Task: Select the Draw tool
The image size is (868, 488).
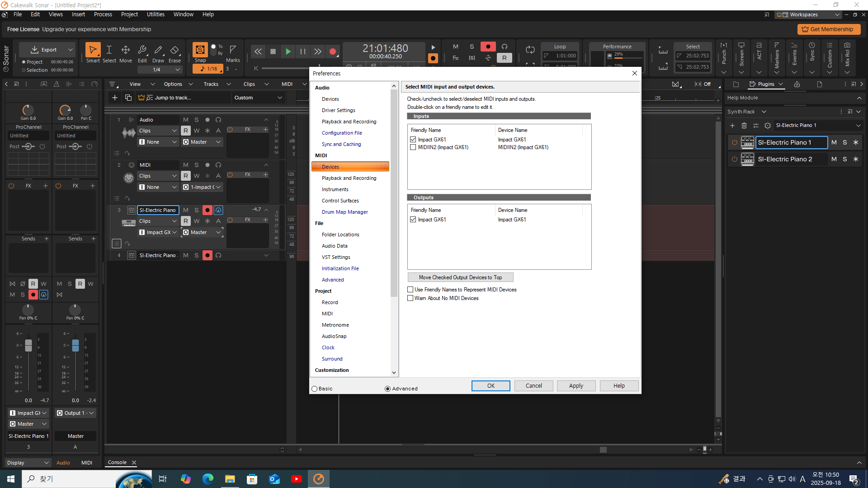Action: pyautogui.click(x=158, y=53)
